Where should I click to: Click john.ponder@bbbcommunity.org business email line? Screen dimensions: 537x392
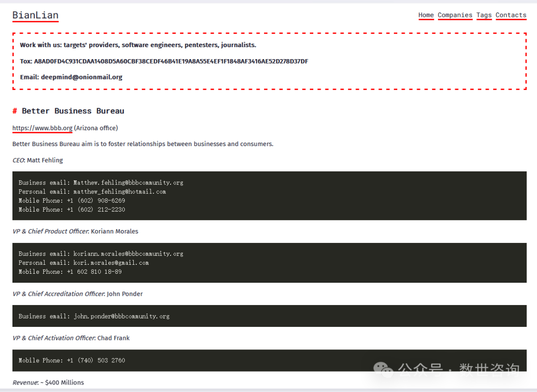(x=94, y=316)
